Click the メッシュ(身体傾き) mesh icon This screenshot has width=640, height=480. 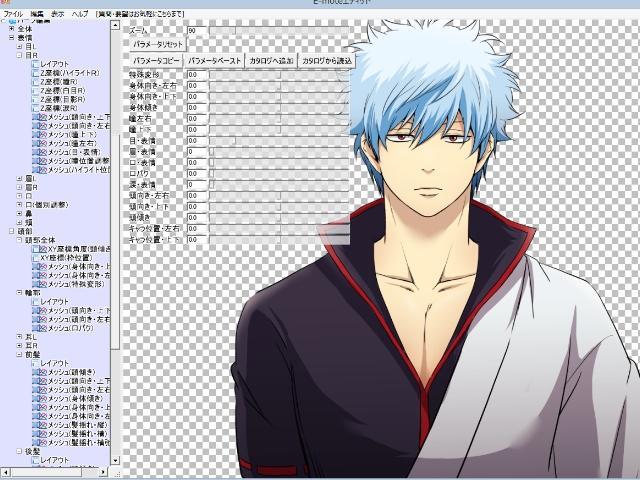click(x=40, y=399)
